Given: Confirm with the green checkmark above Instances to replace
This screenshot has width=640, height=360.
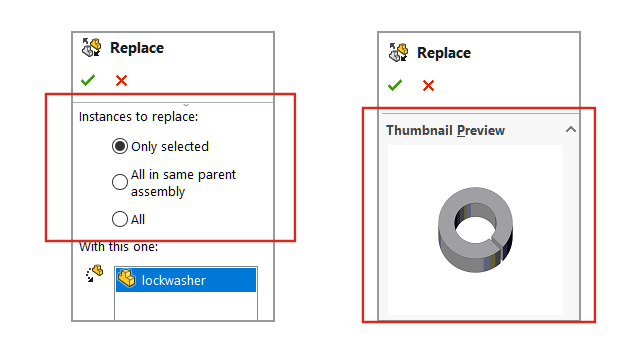Looking at the screenshot, I should (88, 80).
